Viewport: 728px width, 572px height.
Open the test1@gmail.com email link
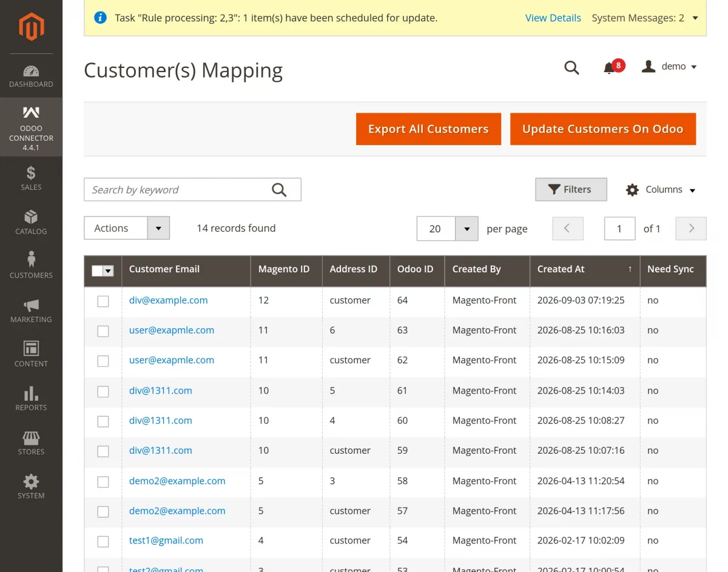(x=166, y=540)
